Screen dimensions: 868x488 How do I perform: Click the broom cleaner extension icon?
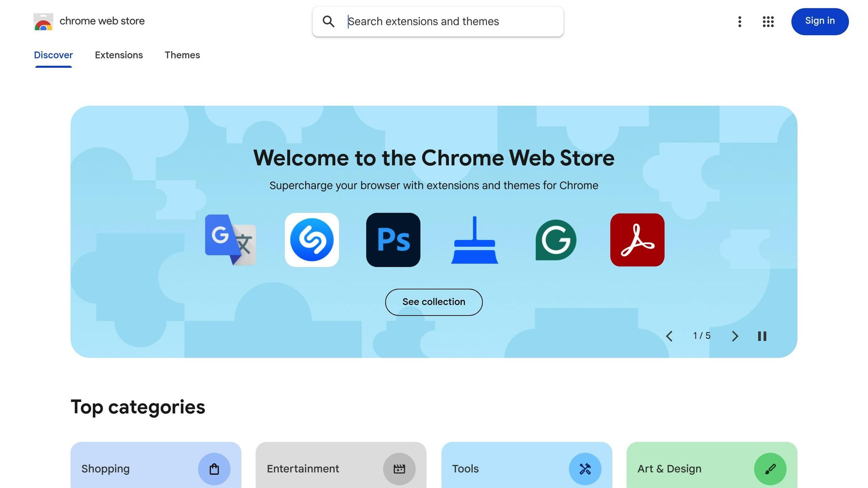(474, 240)
